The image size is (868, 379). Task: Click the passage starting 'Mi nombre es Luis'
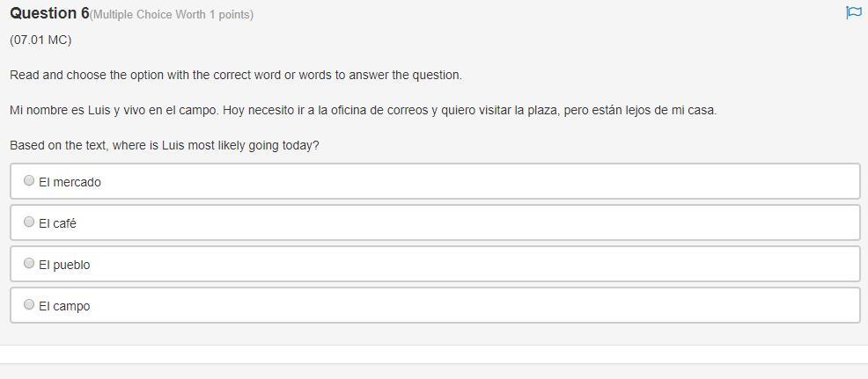point(363,110)
